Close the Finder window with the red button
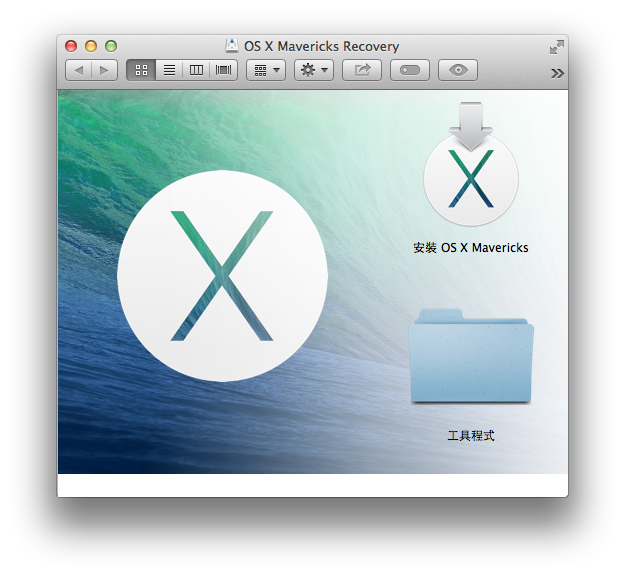625x576 pixels. (71, 46)
